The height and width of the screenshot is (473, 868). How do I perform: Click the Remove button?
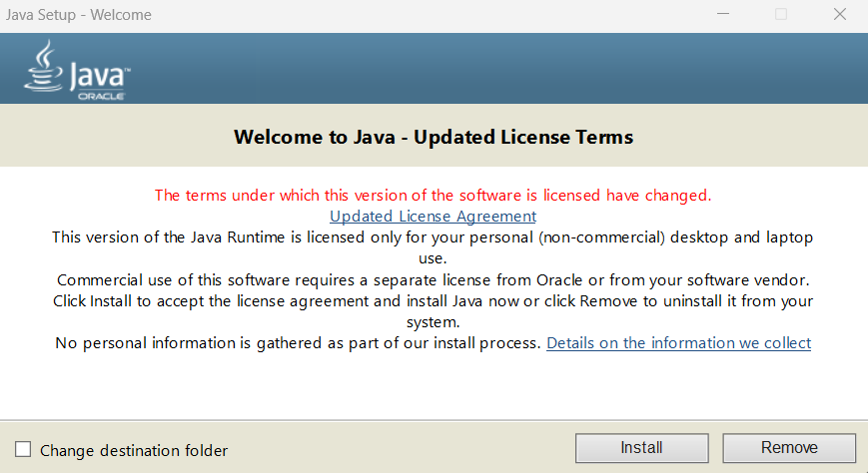pyautogui.click(x=789, y=447)
